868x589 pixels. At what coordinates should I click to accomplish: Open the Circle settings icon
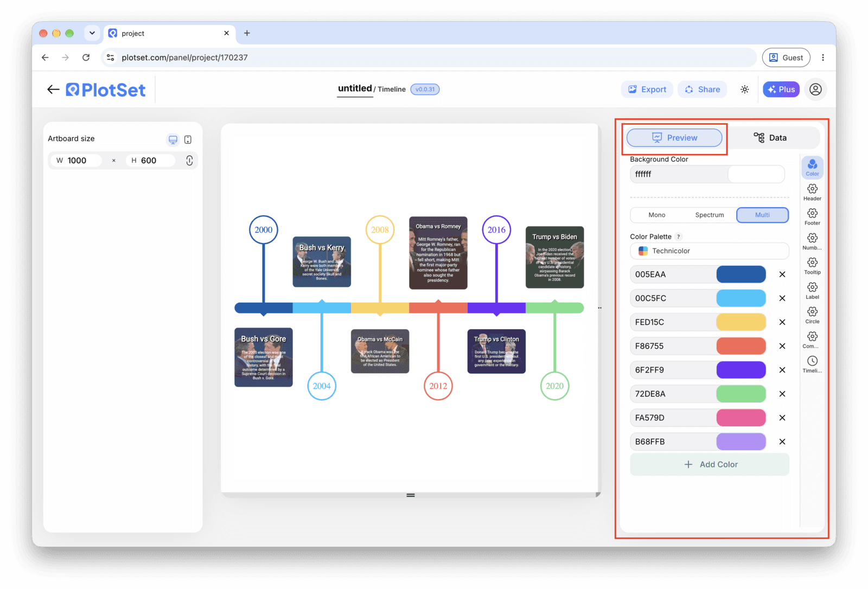coord(812,315)
